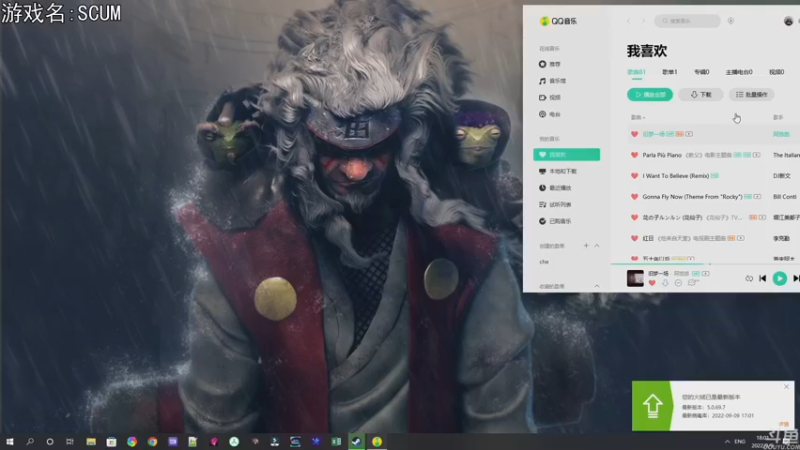Go forward with the right arrow

click(643, 21)
